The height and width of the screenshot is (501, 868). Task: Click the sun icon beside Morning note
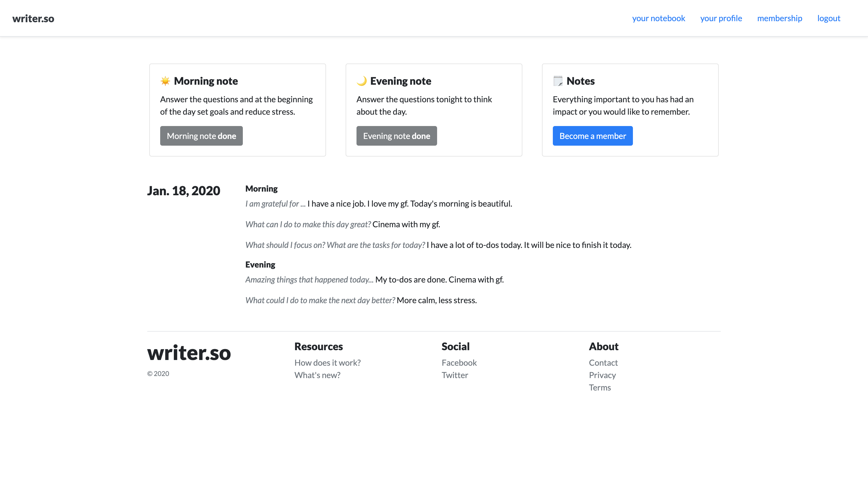coord(165,81)
